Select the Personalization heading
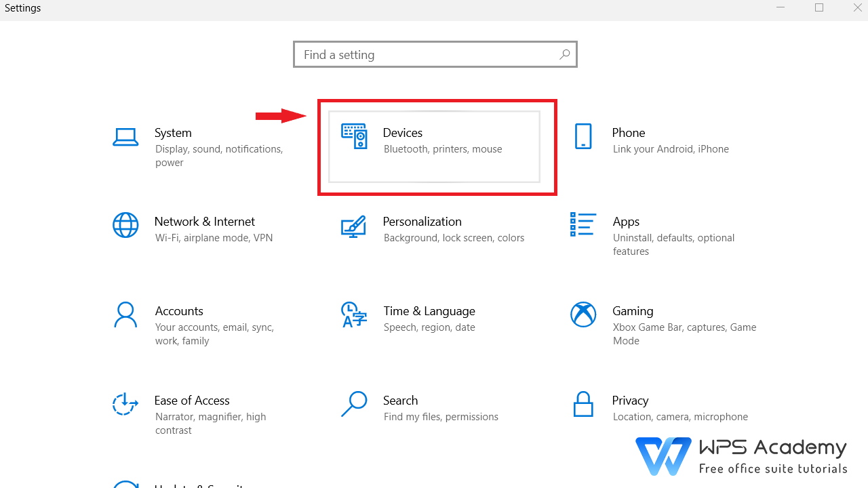Screen dimensions: 868x488 tap(422, 222)
